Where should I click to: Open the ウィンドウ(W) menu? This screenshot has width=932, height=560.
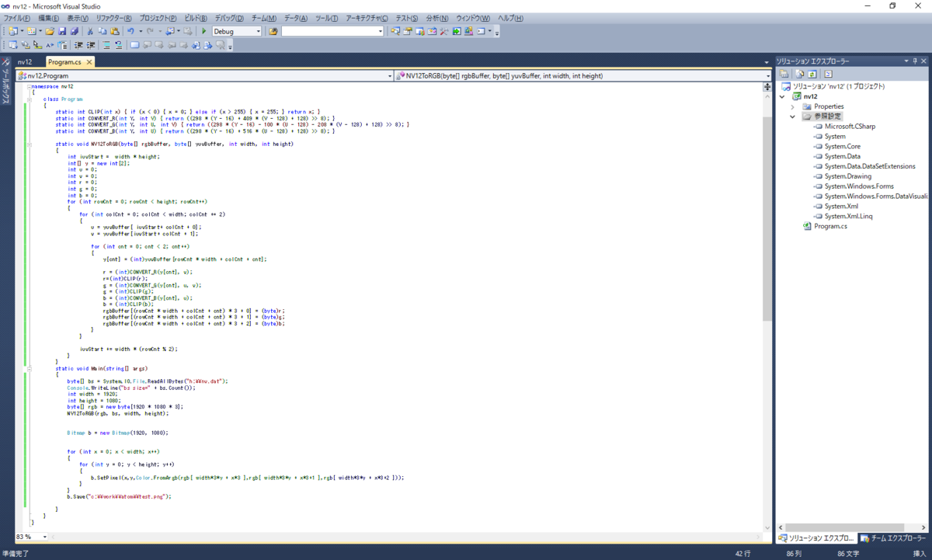(x=473, y=18)
